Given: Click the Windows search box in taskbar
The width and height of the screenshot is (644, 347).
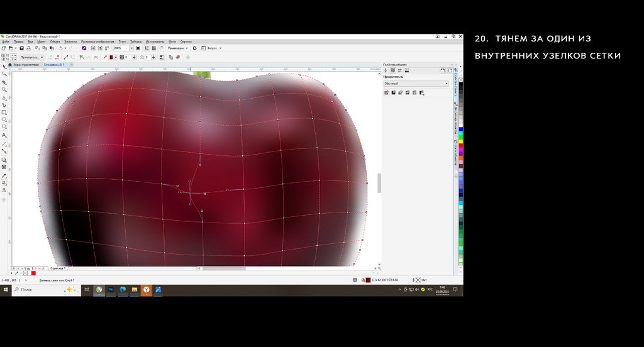Looking at the screenshot, I should pos(39,290).
